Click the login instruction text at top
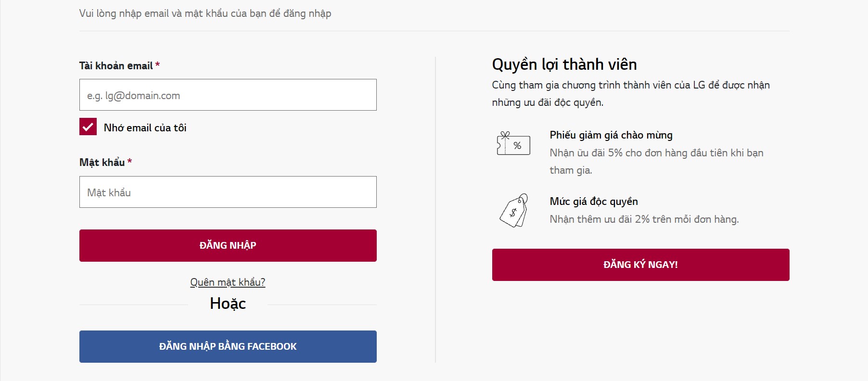This screenshot has height=381, width=868. coord(205,13)
